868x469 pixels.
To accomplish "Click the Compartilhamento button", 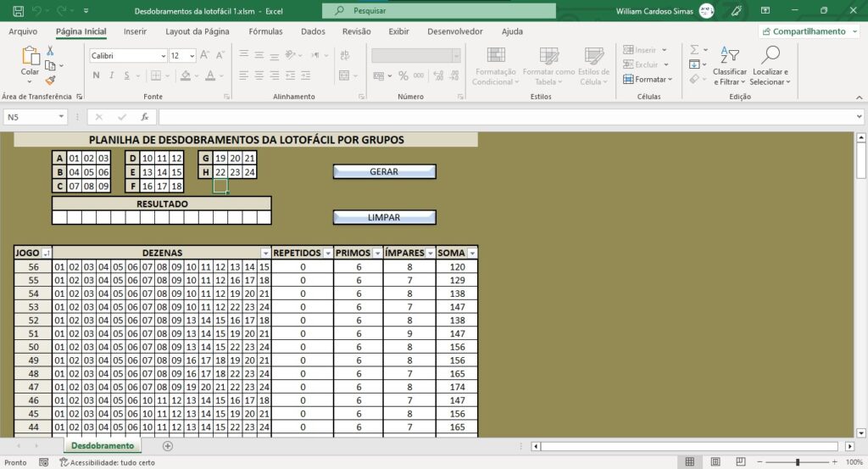I will click(808, 31).
